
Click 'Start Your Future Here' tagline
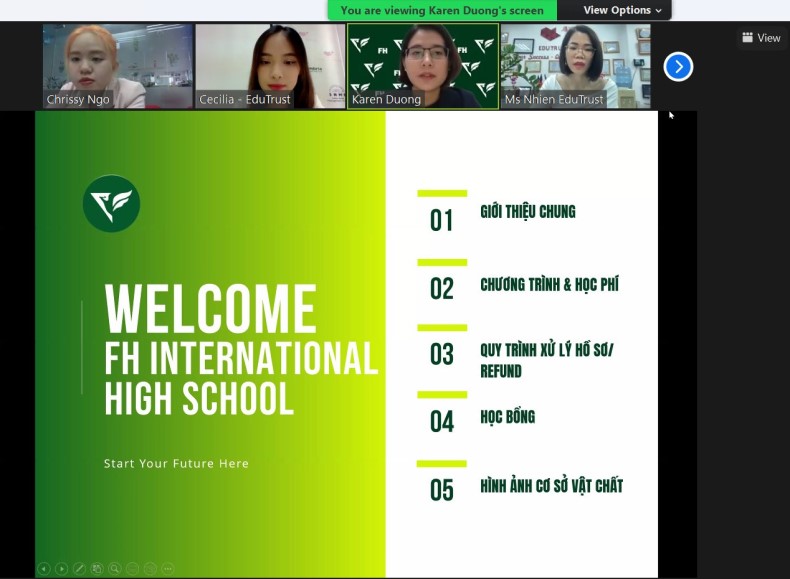click(x=176, y=464)
